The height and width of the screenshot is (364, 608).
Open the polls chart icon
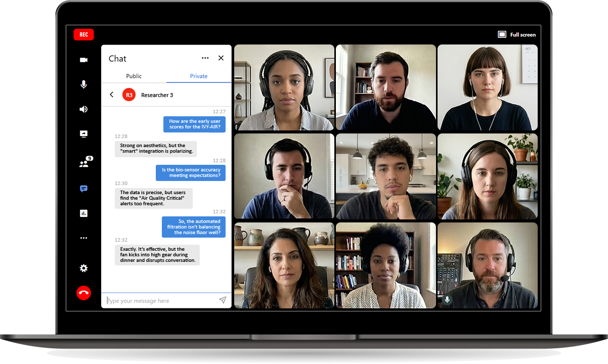tap(83, 213)
